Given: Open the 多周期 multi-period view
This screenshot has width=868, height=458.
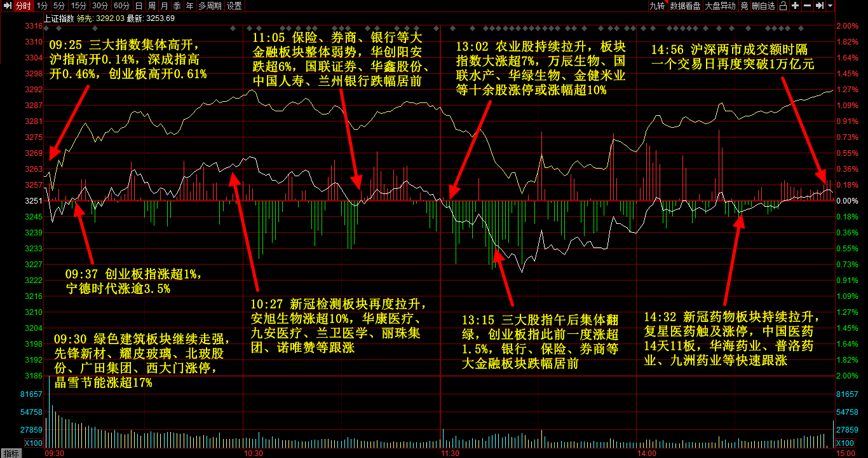Looking at the screenshot, I should (210, 6).
